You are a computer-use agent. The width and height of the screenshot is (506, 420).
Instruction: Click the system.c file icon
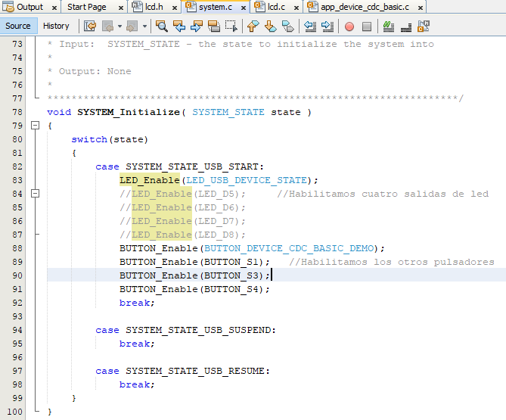[191, 7]
